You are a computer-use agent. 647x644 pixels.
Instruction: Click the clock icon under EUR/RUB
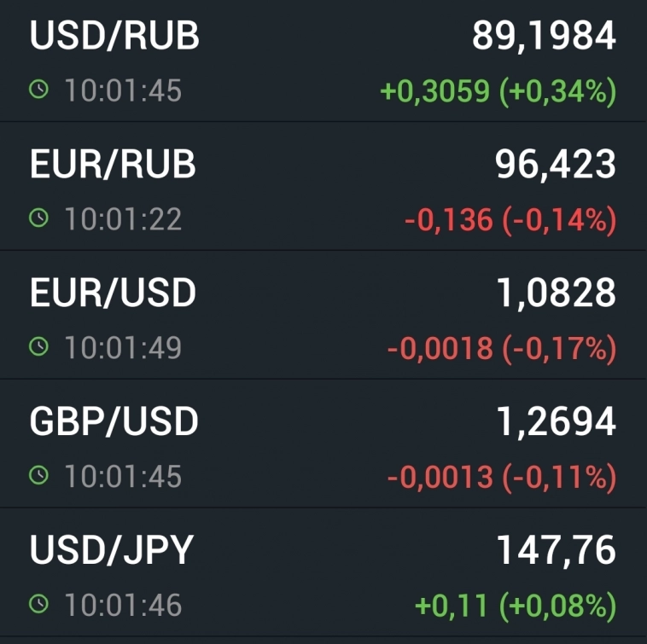coord(39,218)
